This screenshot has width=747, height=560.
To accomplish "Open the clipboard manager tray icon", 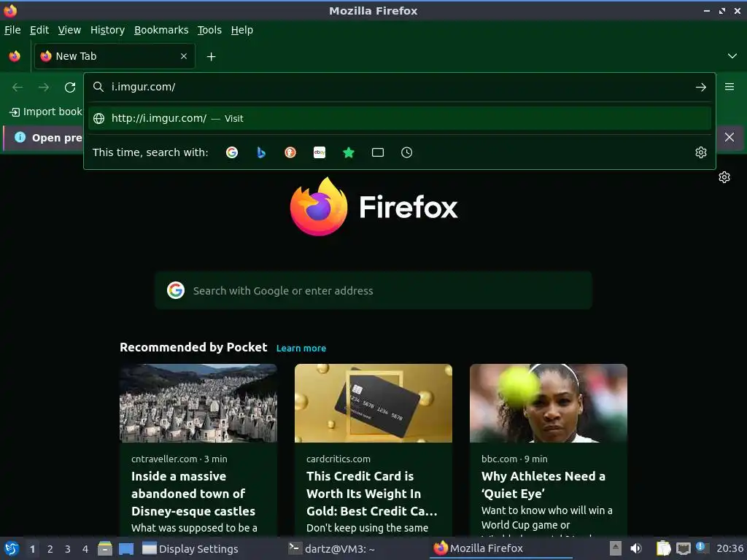I will coord(663,549).
